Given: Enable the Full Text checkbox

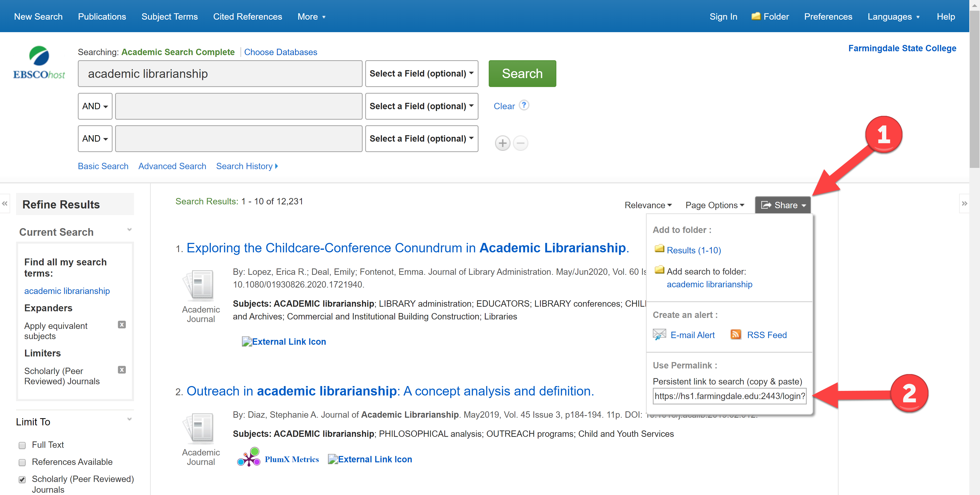Looking at the screenshot, I should (x=22, y=445).
